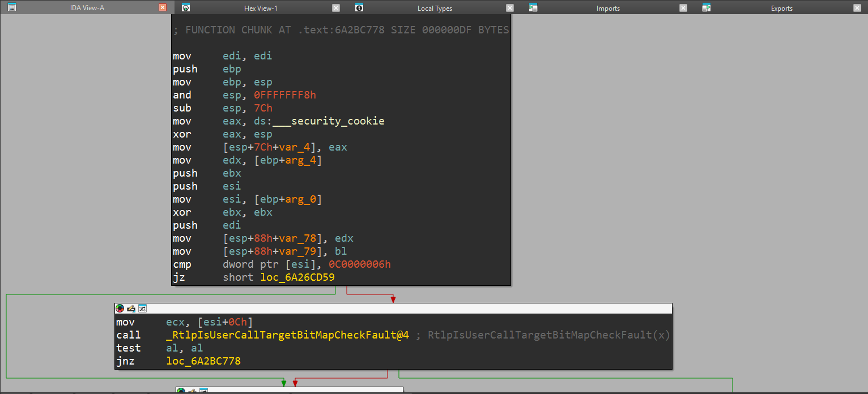Follow the loc_6A26CD59 jump target
Screen dimensions: 868x394
(297, 277)
